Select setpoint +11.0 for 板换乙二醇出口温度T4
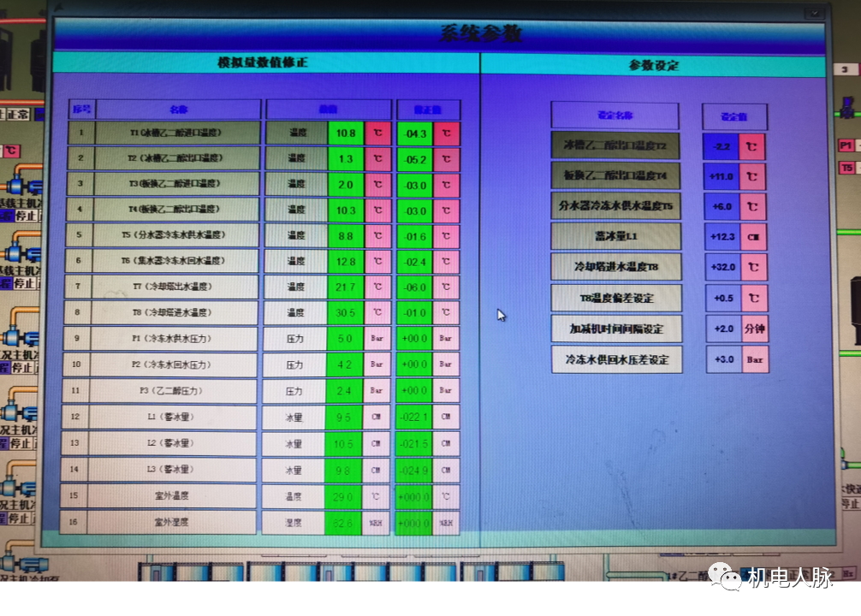861x616 pixels. (x=722, y=177)
